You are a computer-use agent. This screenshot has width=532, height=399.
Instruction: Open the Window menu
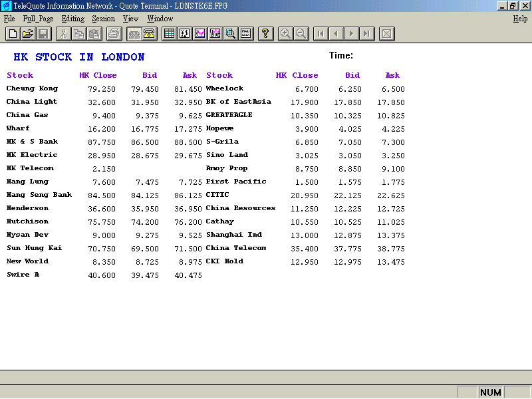pyautogui.click(x=160, y=19)
